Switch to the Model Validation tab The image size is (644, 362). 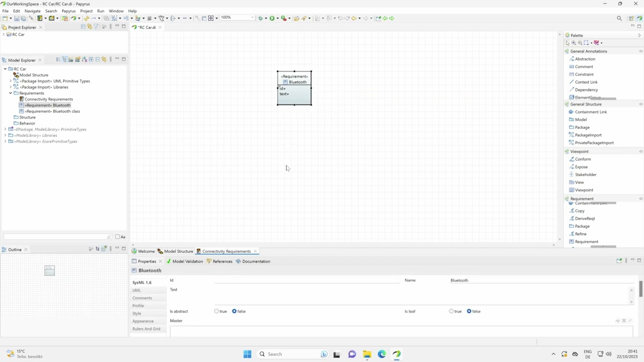coord(184,261)
